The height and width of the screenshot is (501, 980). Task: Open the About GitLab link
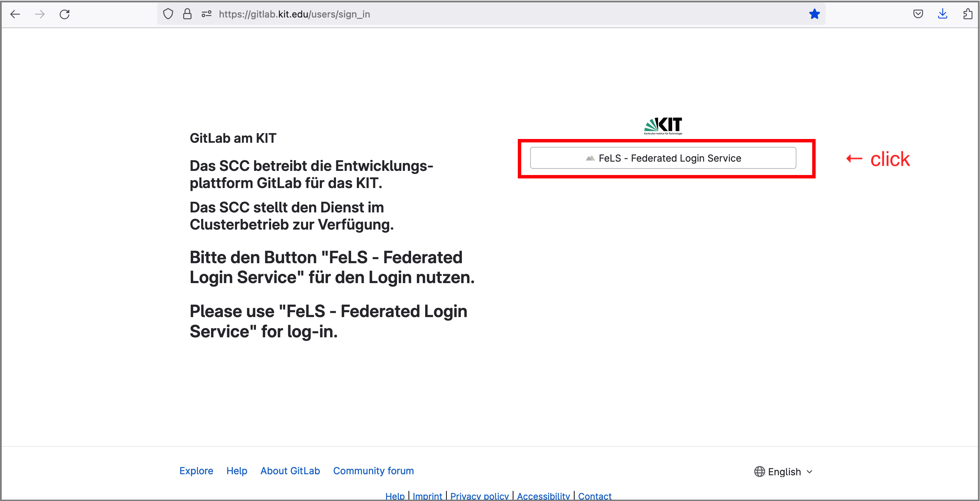(x=290, y=470)
